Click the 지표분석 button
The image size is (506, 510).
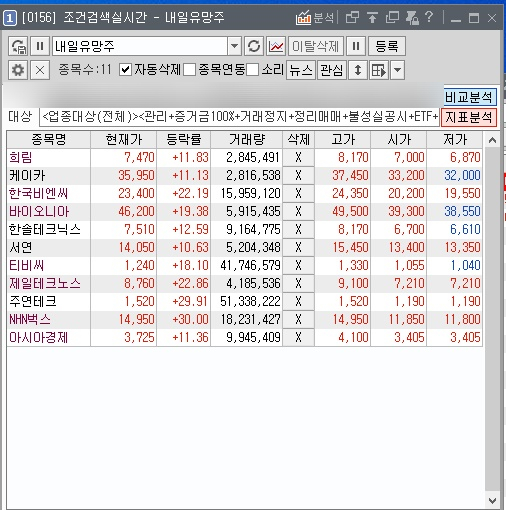(x=469, y=117)
